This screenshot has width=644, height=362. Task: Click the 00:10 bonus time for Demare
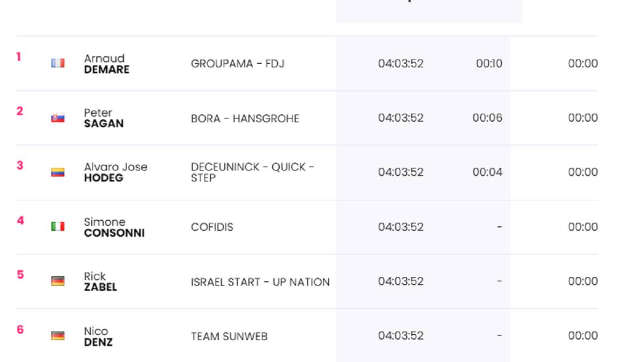pos(489,63)
